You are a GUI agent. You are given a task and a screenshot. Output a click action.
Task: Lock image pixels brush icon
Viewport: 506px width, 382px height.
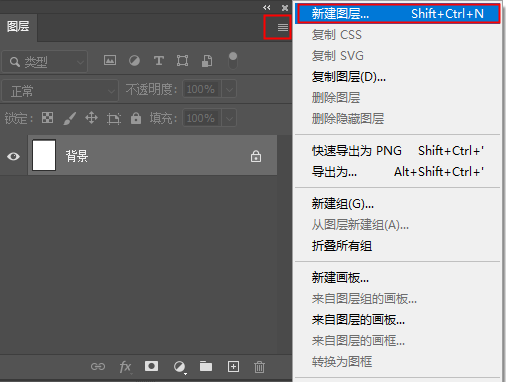tap(70, 118)
